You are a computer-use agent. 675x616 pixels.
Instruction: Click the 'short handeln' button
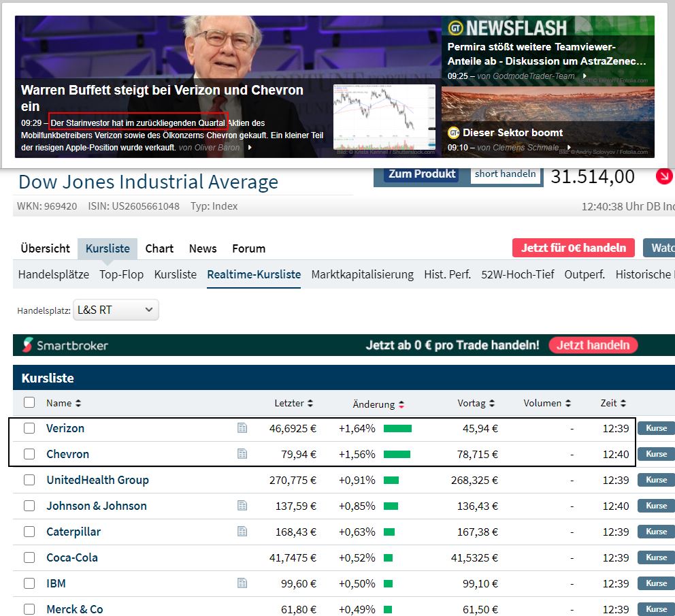coord(506,174)
